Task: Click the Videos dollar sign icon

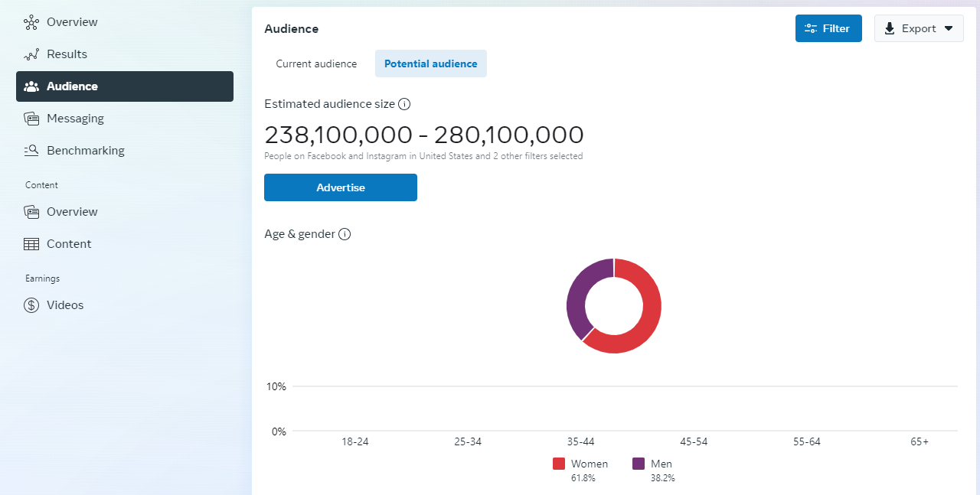Action: click(31, 305)
